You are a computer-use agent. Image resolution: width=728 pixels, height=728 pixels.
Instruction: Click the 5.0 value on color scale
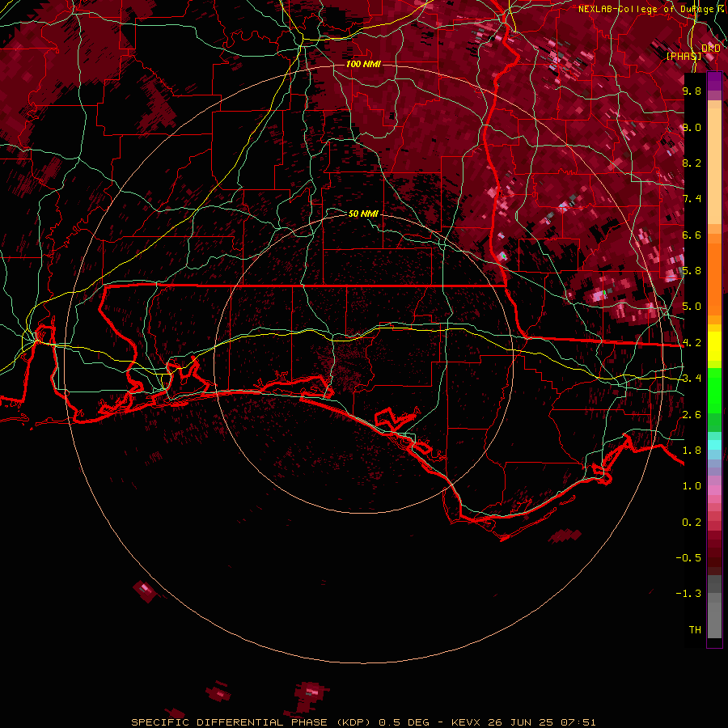pyautogui.click(x=692, y=307)
